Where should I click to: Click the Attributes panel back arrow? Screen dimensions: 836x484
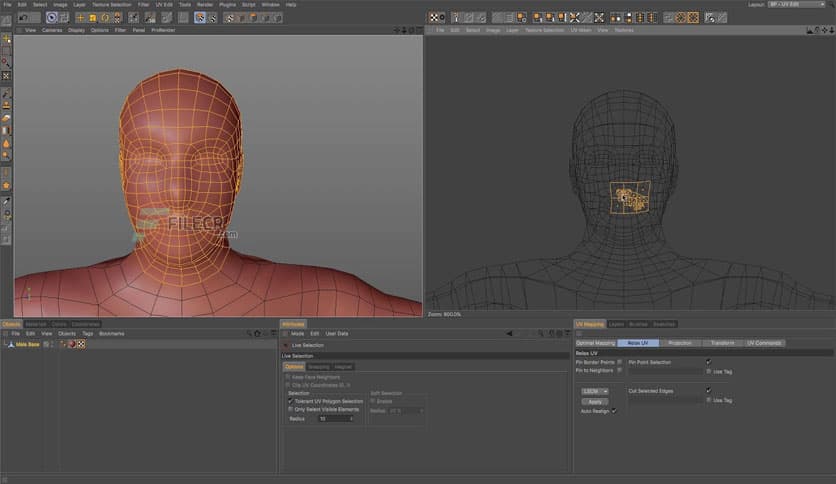(508, 333)
